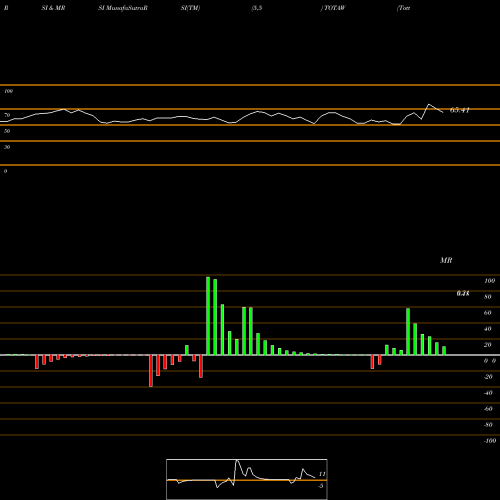500x500 pixels.
Task: Click the RSI line's final peak near 65.41
Action: tap(429, 104)
